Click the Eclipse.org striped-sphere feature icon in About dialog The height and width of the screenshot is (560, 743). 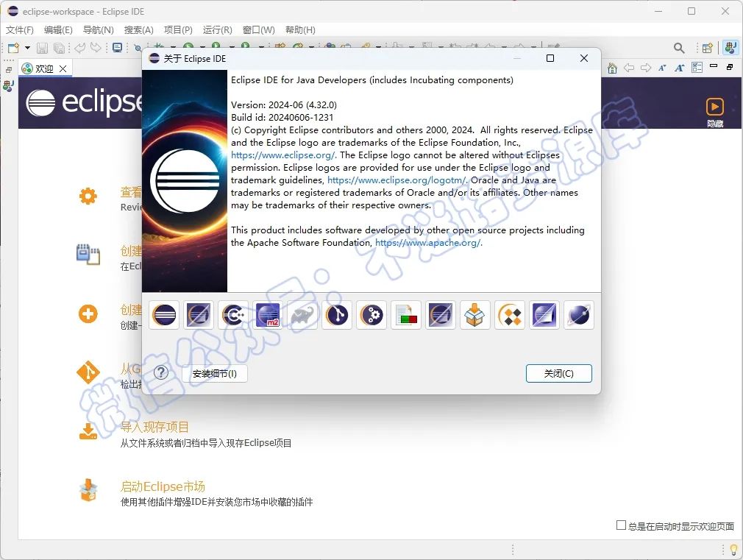(x=164, y=315)
